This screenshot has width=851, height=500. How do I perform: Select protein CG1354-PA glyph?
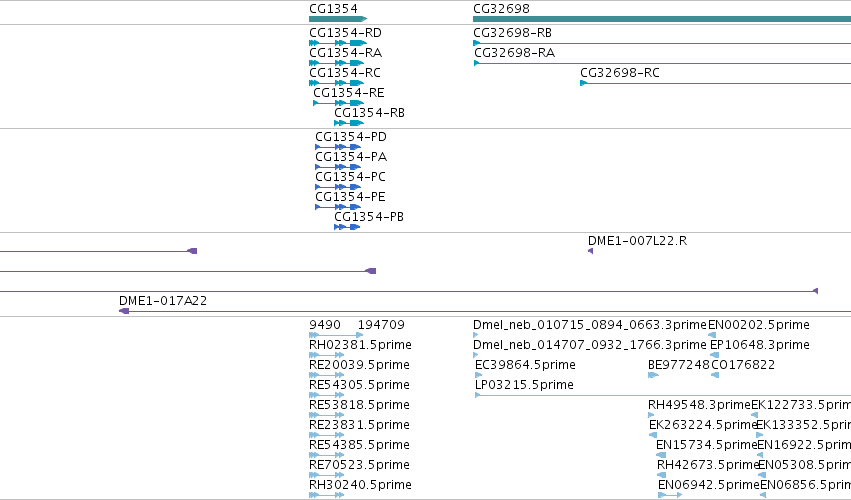[x=338, y=167]
